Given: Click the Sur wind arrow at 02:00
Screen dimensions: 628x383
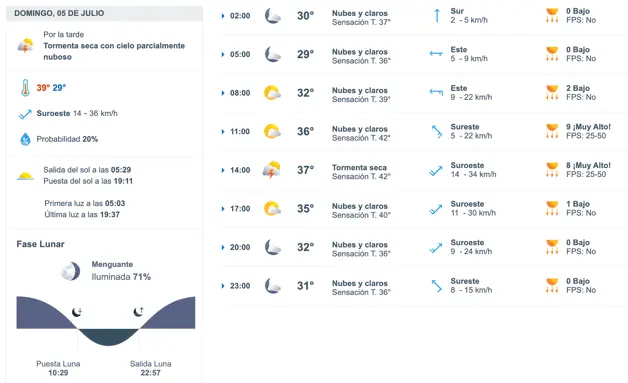Looking at the screenshot, I should (x=437, y=16).
